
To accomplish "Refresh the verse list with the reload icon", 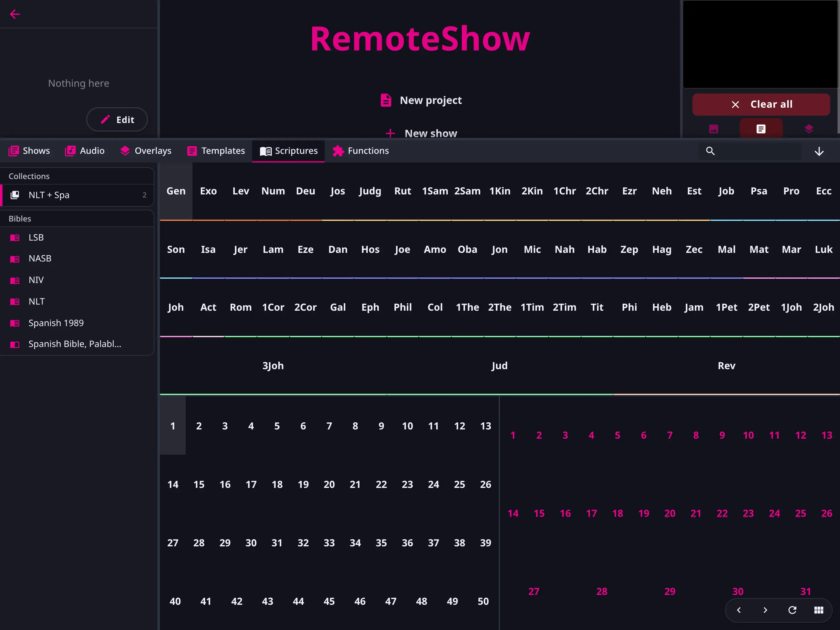I will (792, 610).
